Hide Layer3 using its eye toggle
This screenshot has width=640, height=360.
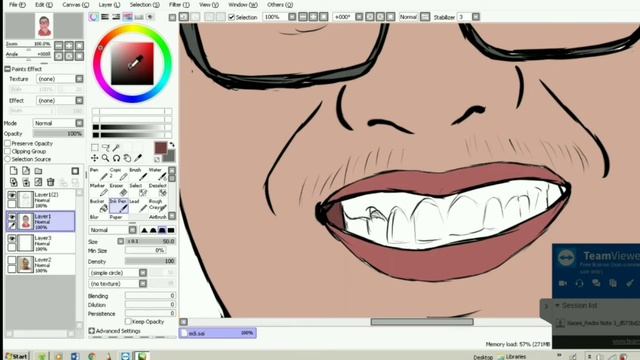(12, 239)
